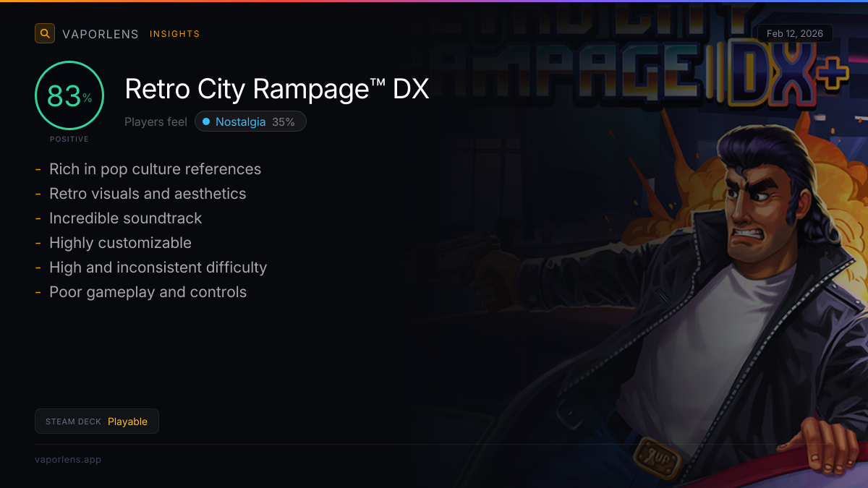Click the Steam Deck Playable badge
Screen dimensions: 868x488
[x=97, y=421]
